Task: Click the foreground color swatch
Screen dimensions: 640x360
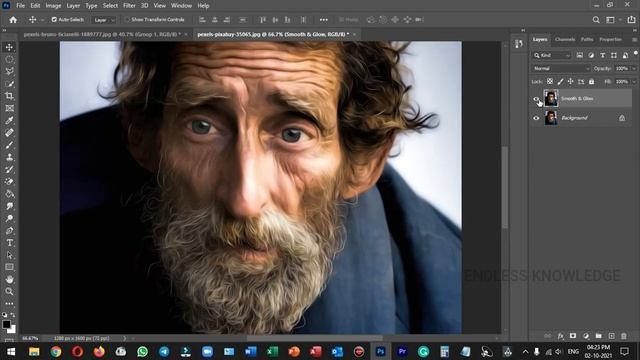Action: tap(6, 324)
